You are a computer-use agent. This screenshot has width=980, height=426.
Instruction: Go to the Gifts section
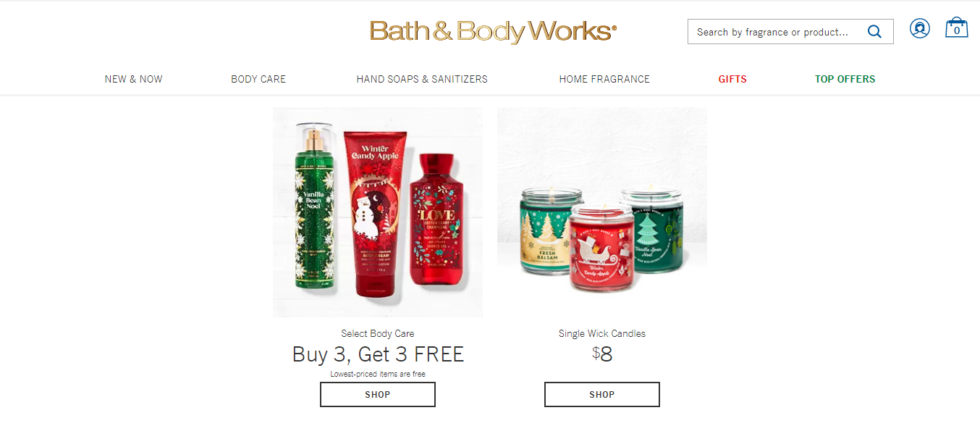pyautogui.click(x=732, y=79)
